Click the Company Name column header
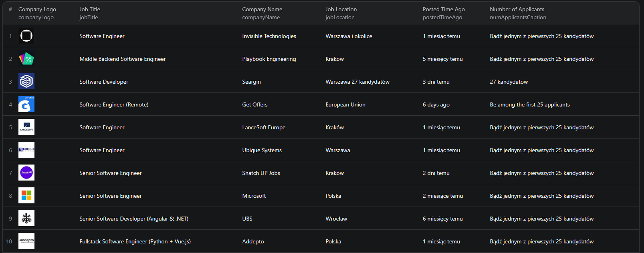 262,9
